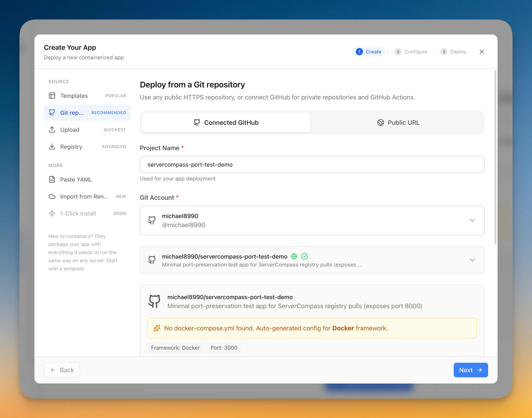532x418 pixels.
Task: Select the Registry source option
Action: (x=87, y=147)
